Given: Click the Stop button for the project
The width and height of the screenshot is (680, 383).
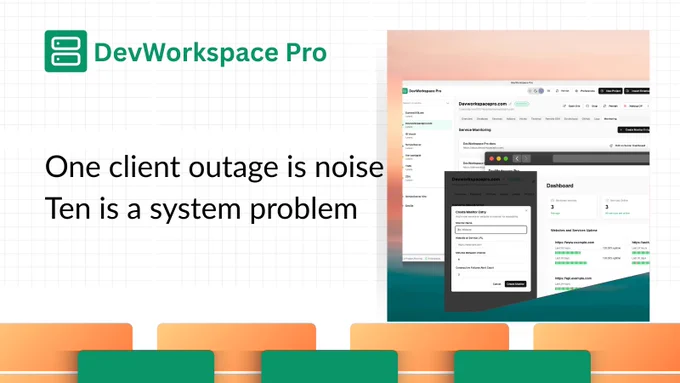Looking at the screenshot, I should [592, 106].
